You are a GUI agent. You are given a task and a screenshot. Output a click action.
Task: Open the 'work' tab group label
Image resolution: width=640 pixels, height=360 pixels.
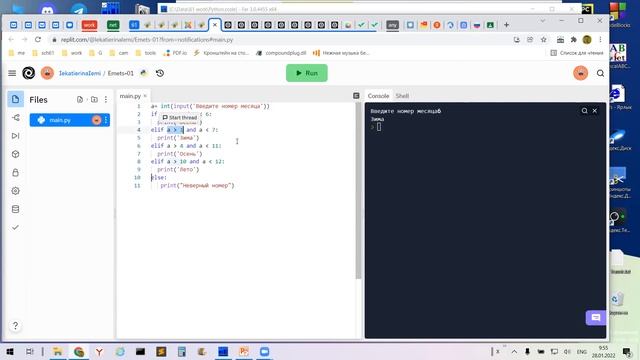[x=89, y=25]
